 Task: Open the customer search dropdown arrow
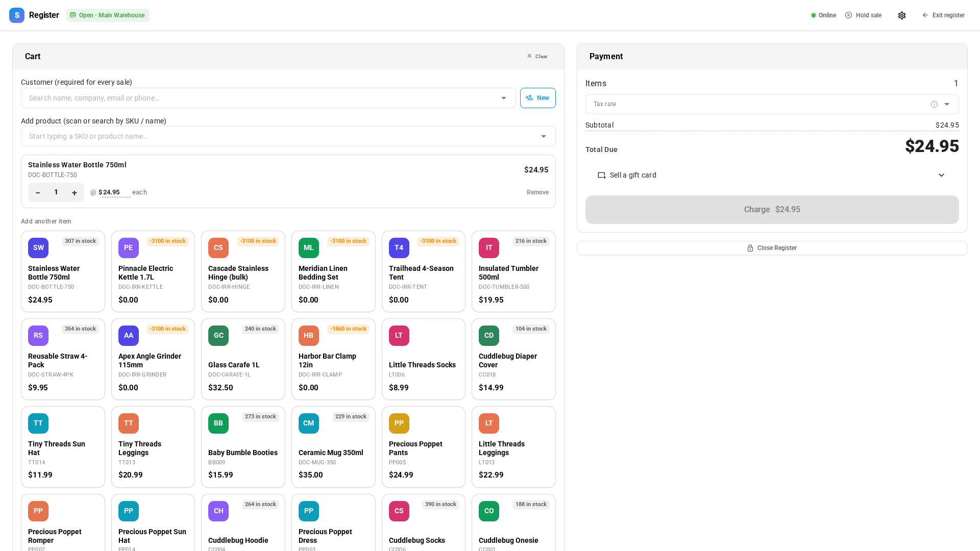(x=504, y=98)
